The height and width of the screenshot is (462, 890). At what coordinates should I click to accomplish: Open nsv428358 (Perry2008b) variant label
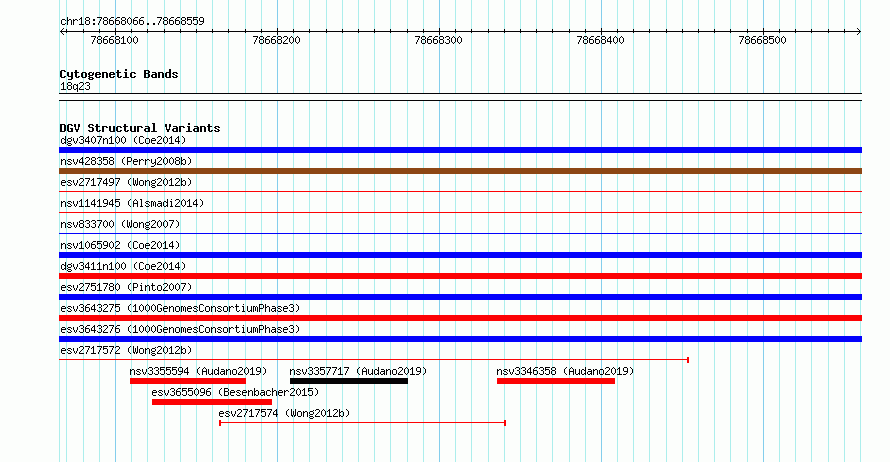click(126, 161)
